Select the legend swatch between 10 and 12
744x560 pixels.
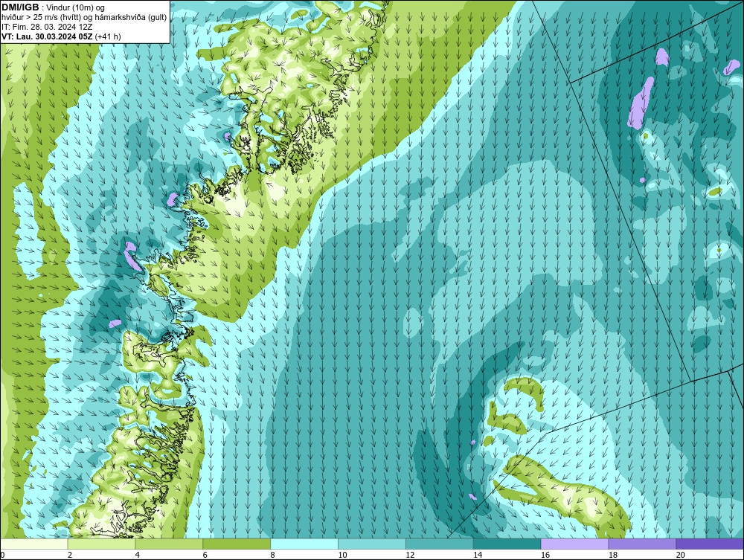coord(372,544)
